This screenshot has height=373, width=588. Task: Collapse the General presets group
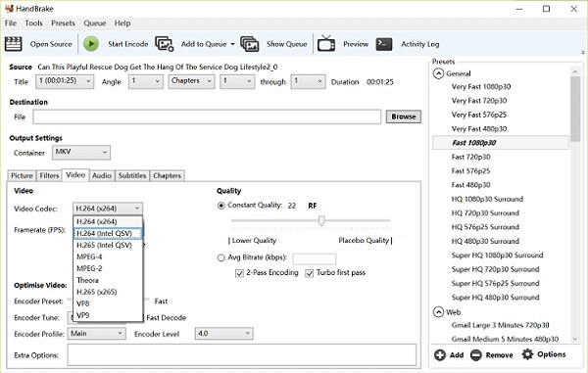pos(438,73)
